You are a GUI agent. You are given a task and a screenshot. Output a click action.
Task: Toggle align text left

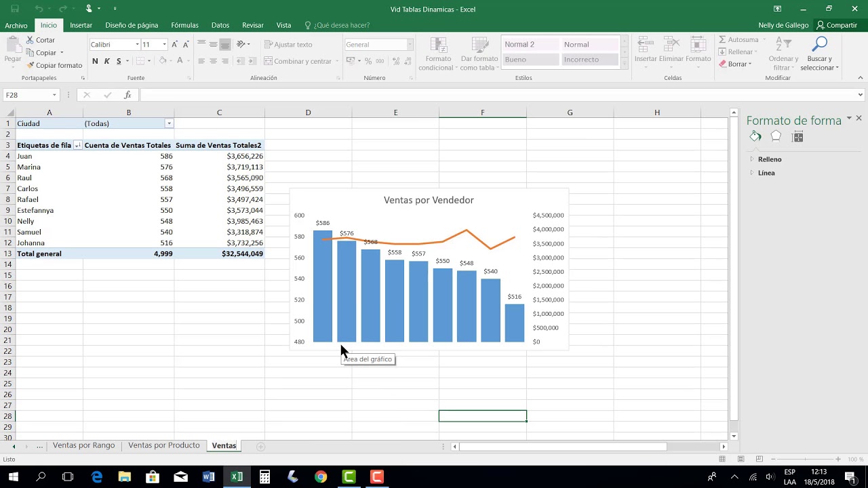click(201, 61)
